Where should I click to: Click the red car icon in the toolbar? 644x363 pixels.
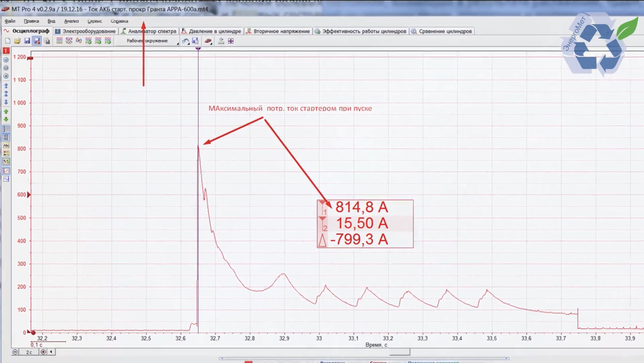[x=208, y=41]
